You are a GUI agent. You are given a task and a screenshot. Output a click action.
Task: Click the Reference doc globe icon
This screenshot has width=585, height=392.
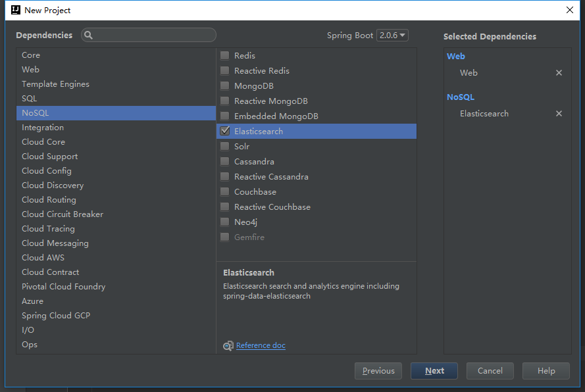point(228,346)
